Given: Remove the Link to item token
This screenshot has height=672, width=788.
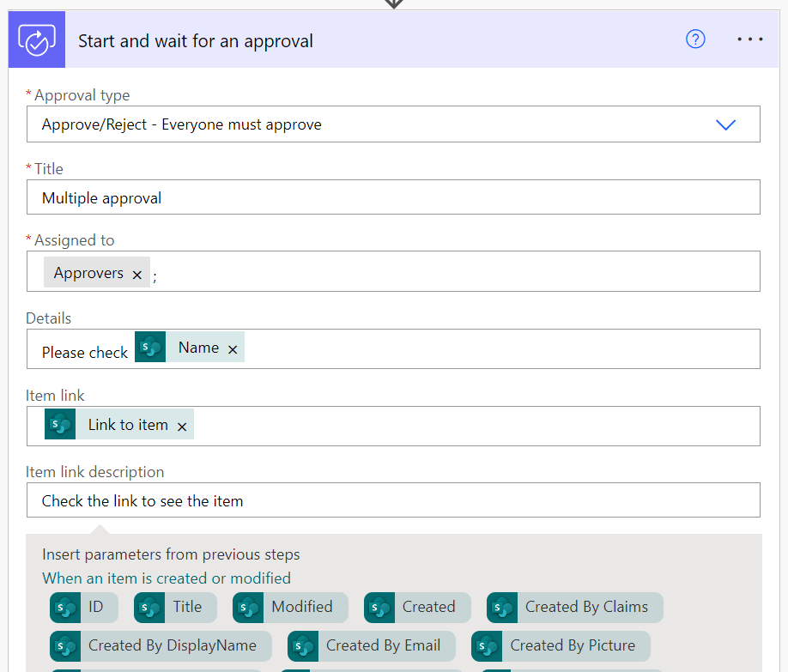Looking at the screenshot, I should pos(182,427).
